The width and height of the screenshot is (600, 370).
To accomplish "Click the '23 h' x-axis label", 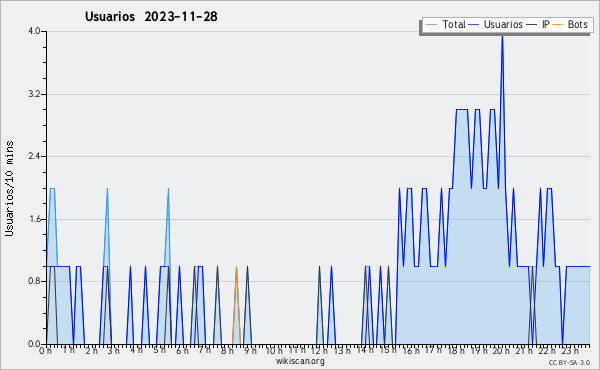I will click(569, 351).
